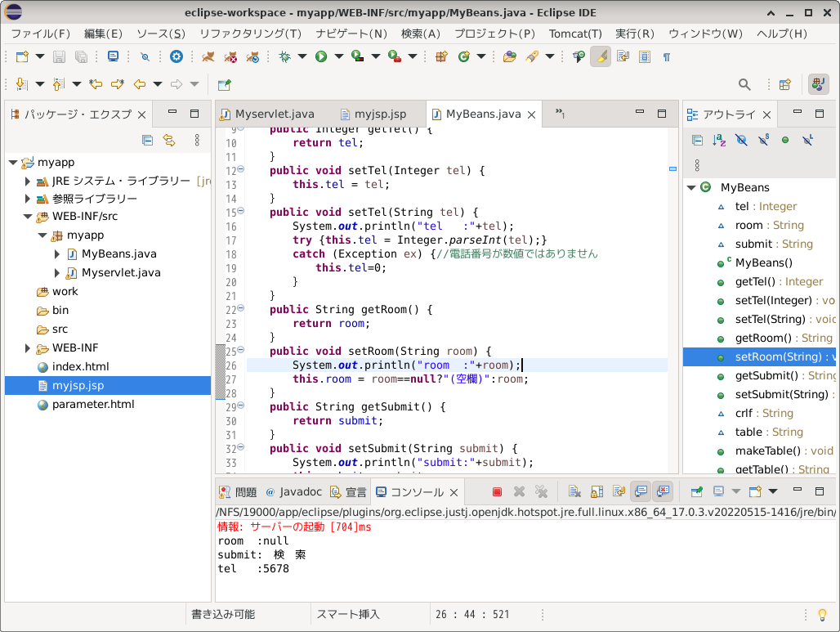
Task: Click the Open Type icon
Action: 509,56
